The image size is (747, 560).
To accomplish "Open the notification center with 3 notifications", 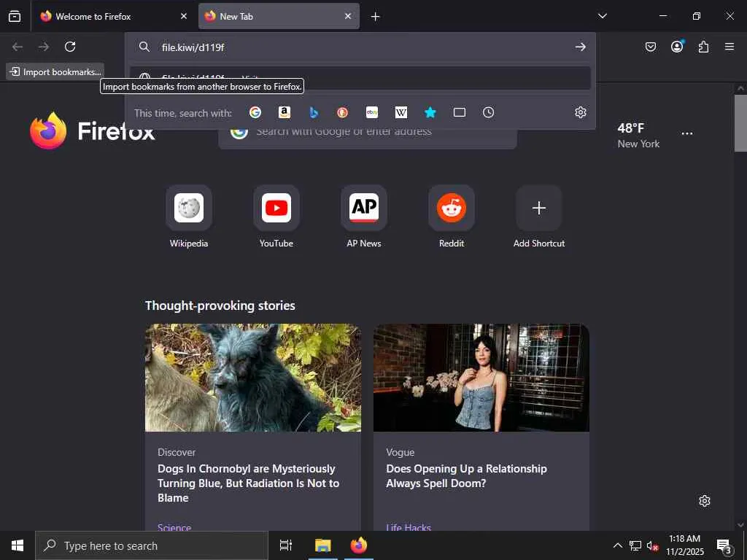I will [724, 545].
